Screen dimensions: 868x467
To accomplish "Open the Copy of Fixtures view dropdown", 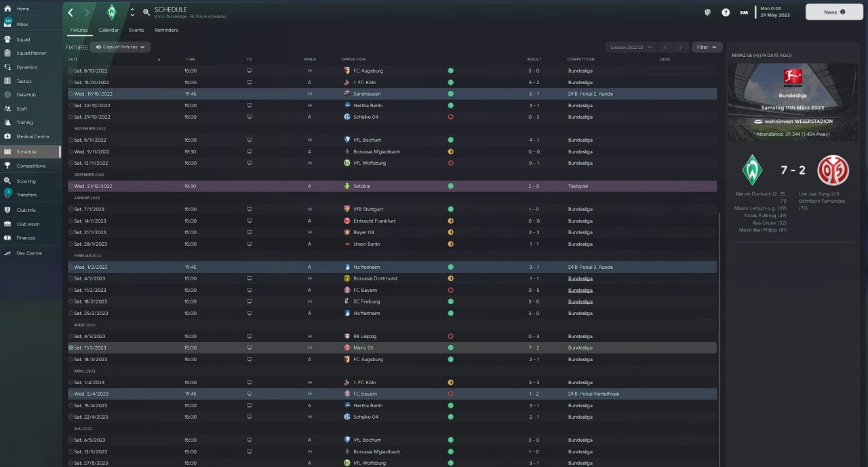I will 121,47.
